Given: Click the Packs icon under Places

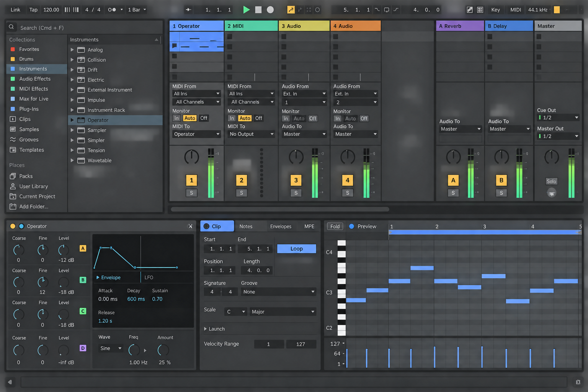Looking at the screenshot, I should pyautogui.click(x=13, y=176).
